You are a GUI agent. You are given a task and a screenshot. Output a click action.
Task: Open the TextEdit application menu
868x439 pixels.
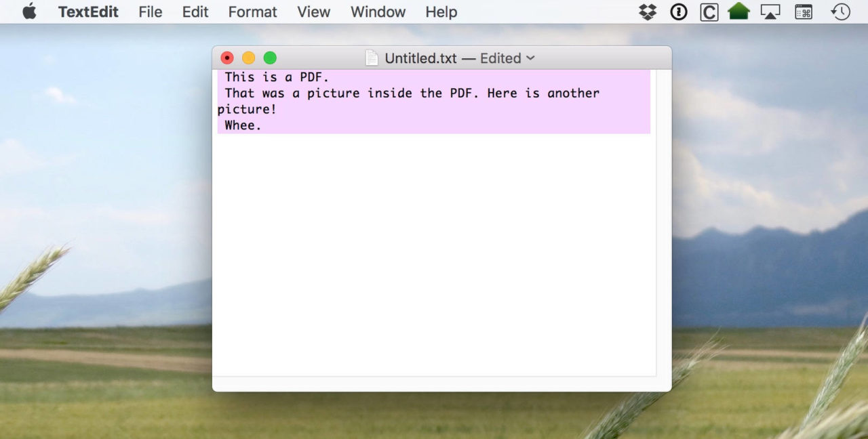tap(88, 12)
